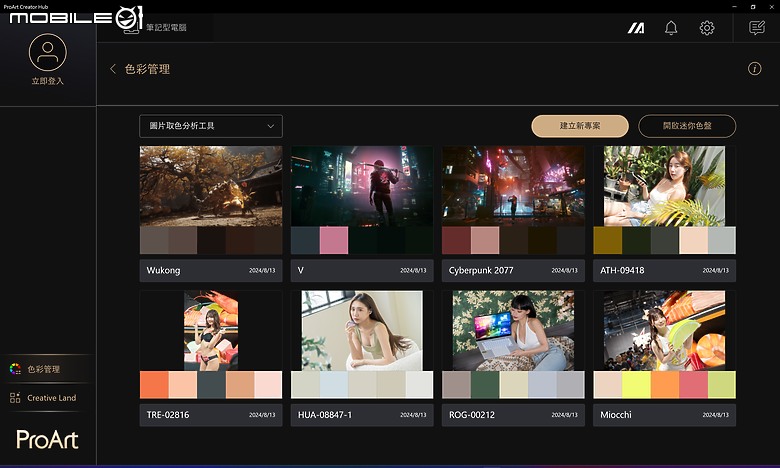Click the TRE-02816 title label
780x468 pixels.
point(168,415)
